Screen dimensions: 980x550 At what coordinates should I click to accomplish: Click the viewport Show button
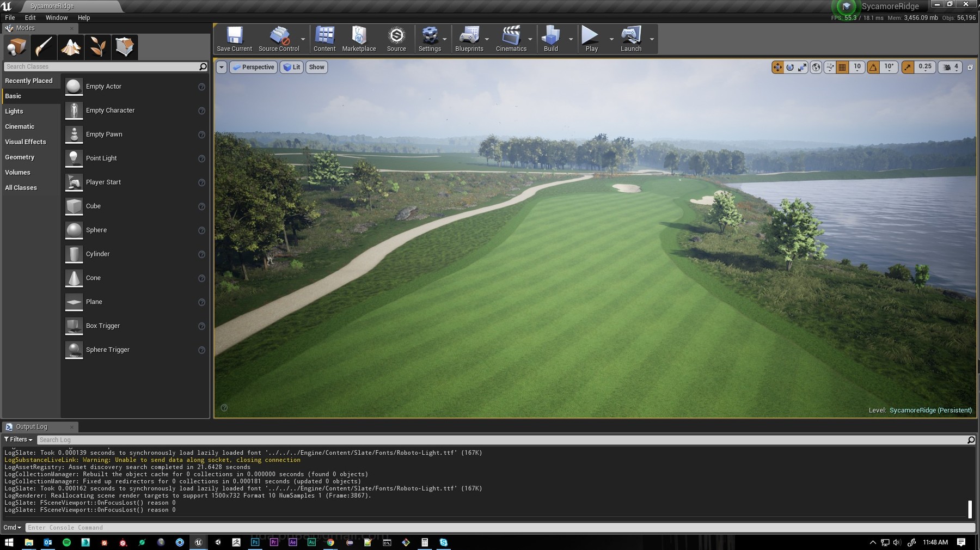(317, 67)
